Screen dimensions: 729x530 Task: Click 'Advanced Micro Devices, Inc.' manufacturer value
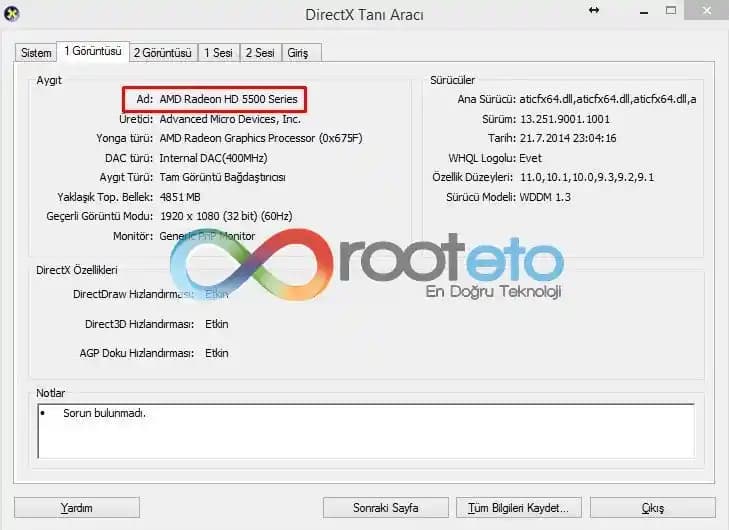pyautogui.click(x=230, y=119)
